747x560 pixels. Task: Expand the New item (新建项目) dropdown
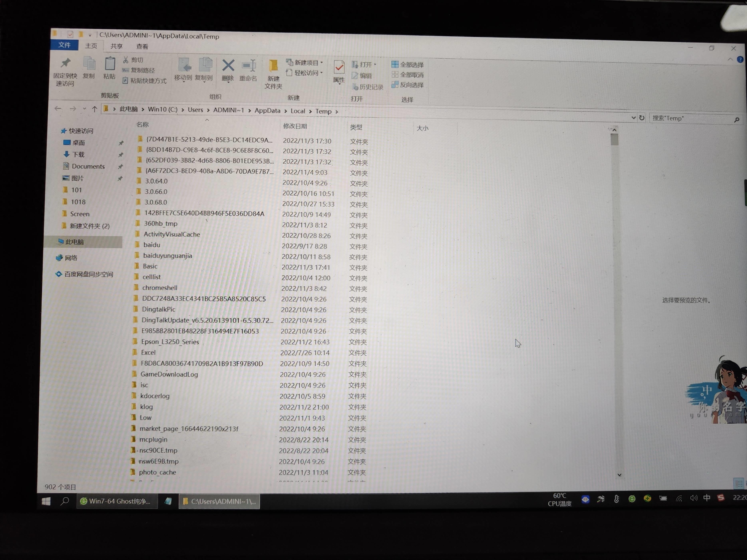coord(321,63)
